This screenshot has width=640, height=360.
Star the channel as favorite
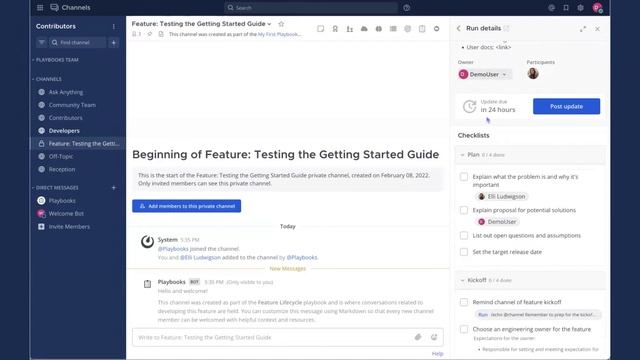pyautogui.click(x=281, y=24)
